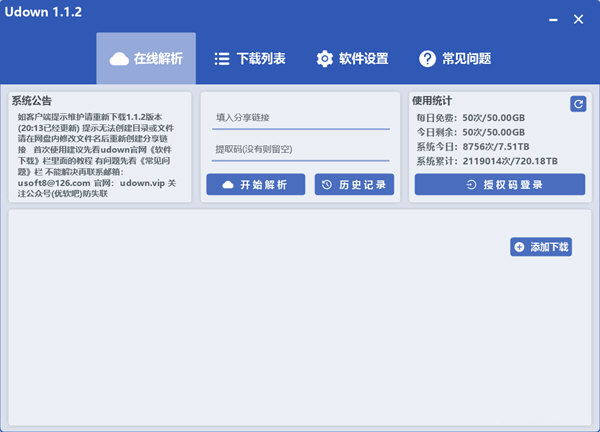This screenshot has width=600, height=432.
Task: Open 历史记录 history records
Action: point(354,185)
